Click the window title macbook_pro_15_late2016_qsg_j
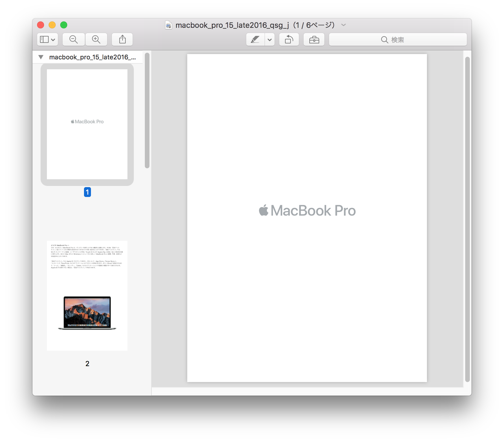The height and width of the screenshot is (442, 504). click(232, 25)
